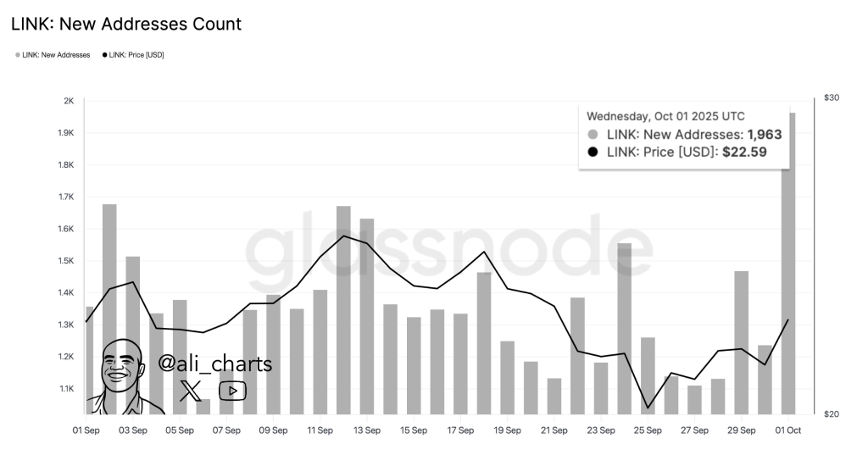This screenshot has height=455, width=868.
Task: Select the bar above the 13 Sep label
Action: [367, 315]
